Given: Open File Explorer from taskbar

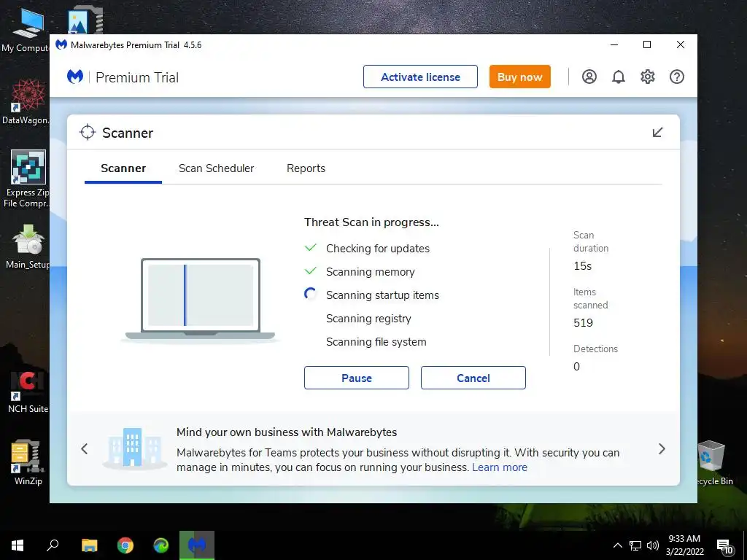Looking at the screenshot, I should click(x=89, y=545).
